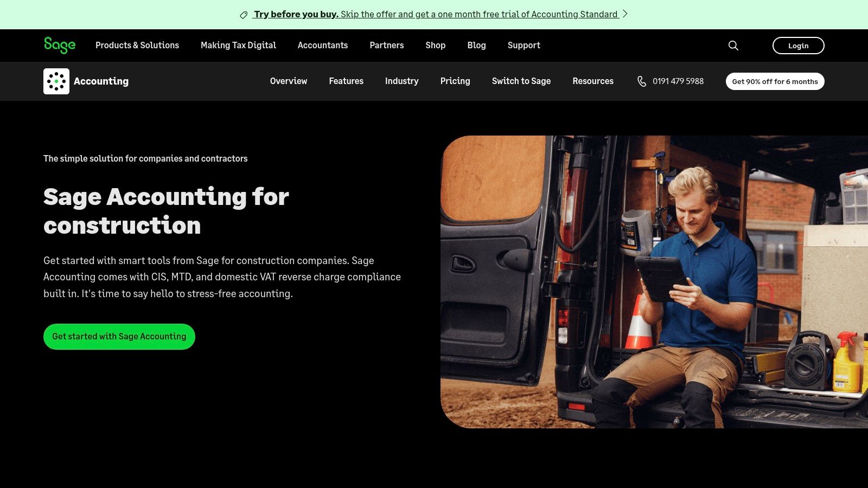Click the Accounting product title link
868x488 pixels.
pyautogui.click(x=101, y=81)
